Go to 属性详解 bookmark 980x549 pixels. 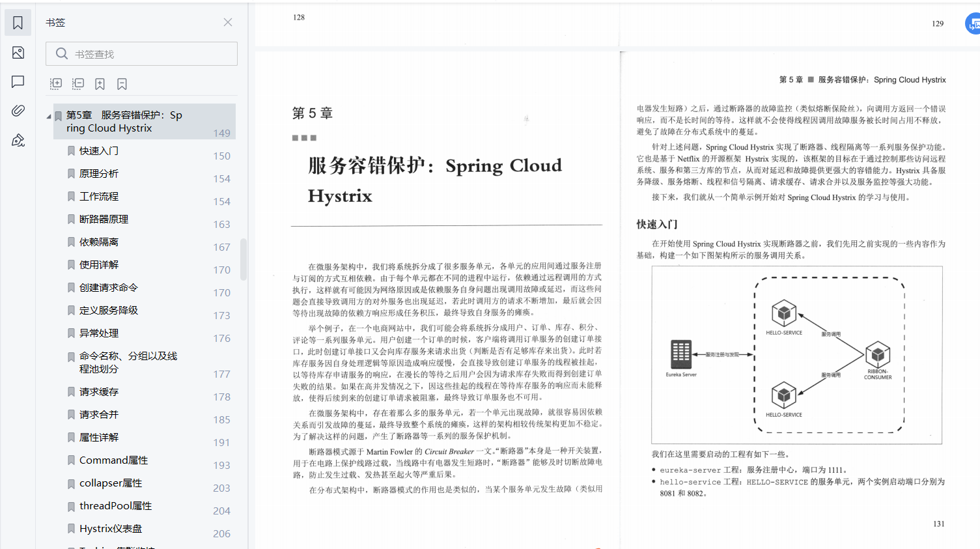point(99,438)
